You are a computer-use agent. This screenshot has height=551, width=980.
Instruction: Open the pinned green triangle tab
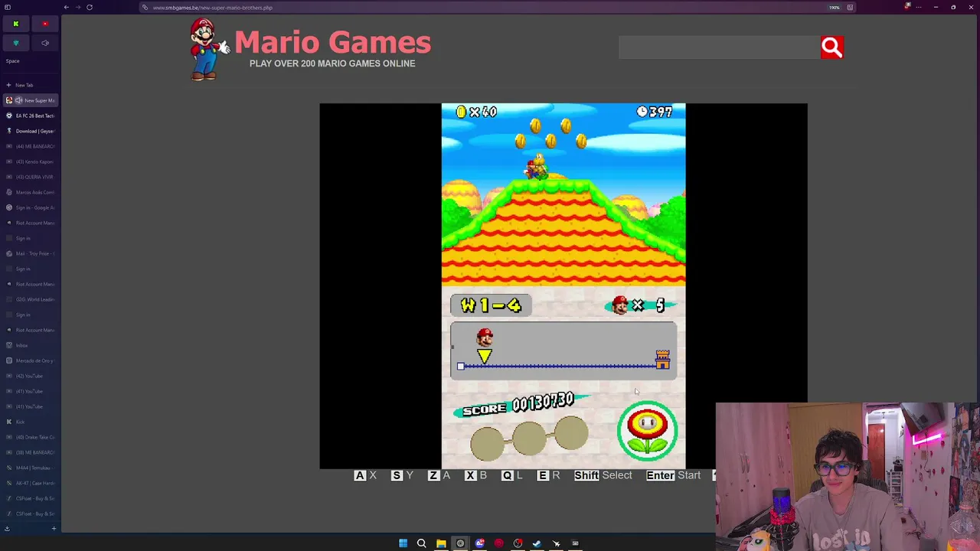tap(15, 43)
